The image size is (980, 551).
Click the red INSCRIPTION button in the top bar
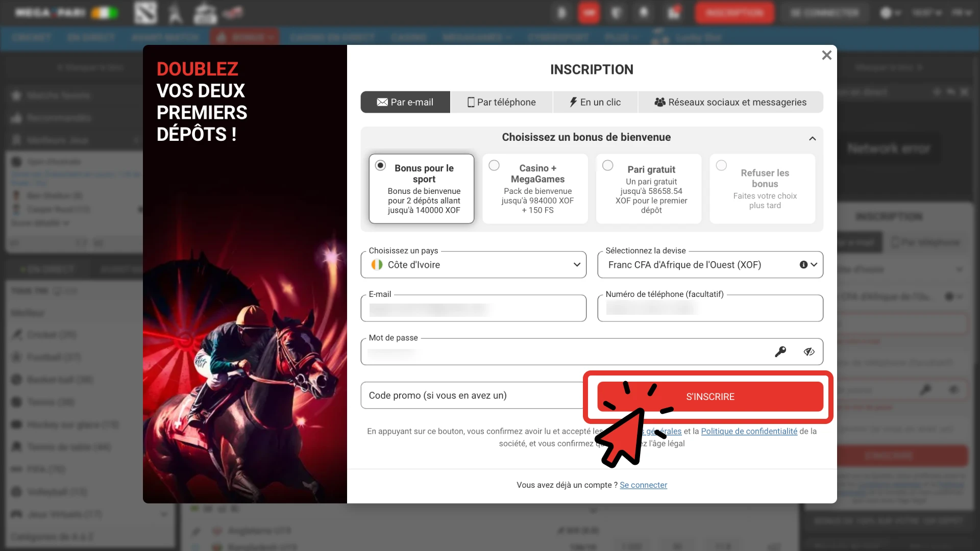(734, 13)
